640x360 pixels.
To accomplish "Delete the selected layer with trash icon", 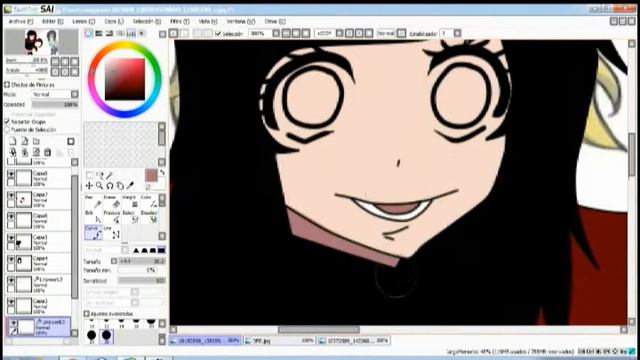I will 48,152.
